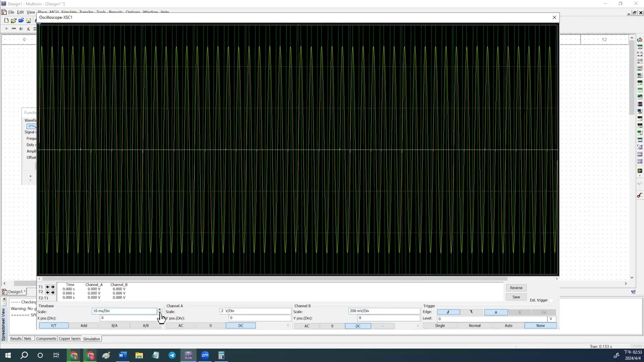Switch to Simulation tab
The height and width of the screenshot is (362, 644).
92,339
